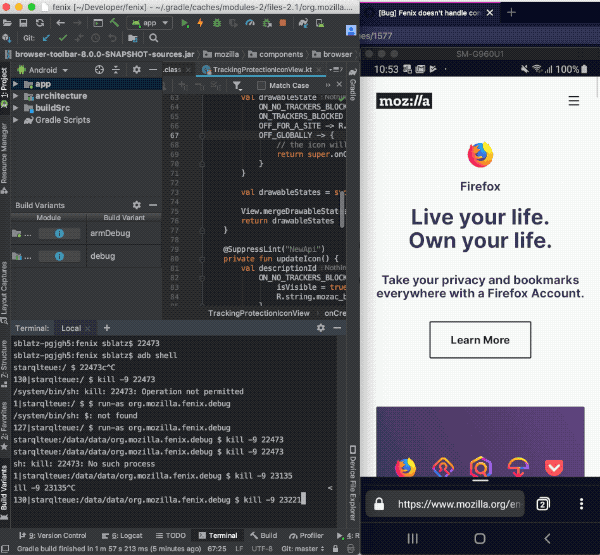Screen dimensions: 600x555
Task: Open Device File Explorer side panel
Action: [352, 483]
